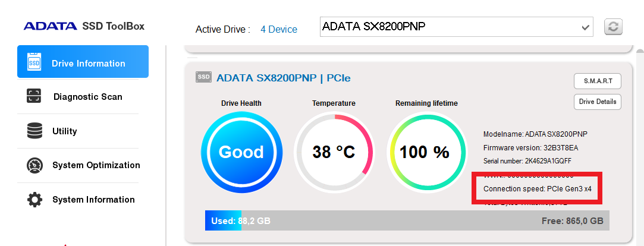
Task: Click the Drive Details button
Action: [x=598, y=102]
